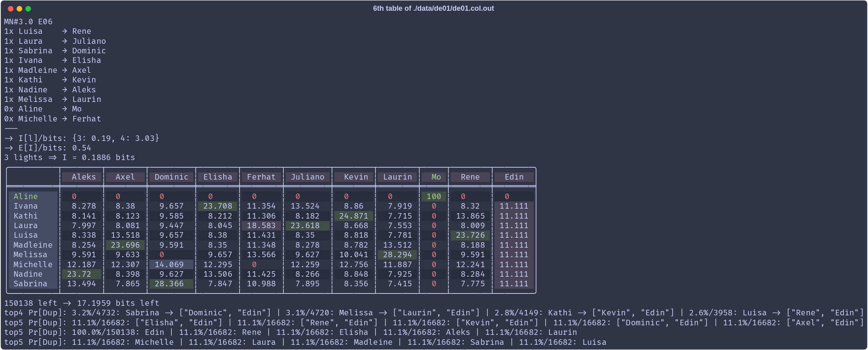The image size is (868, 350).
Task: Click the 'Ferhat' column header
Action: [261, 177]
